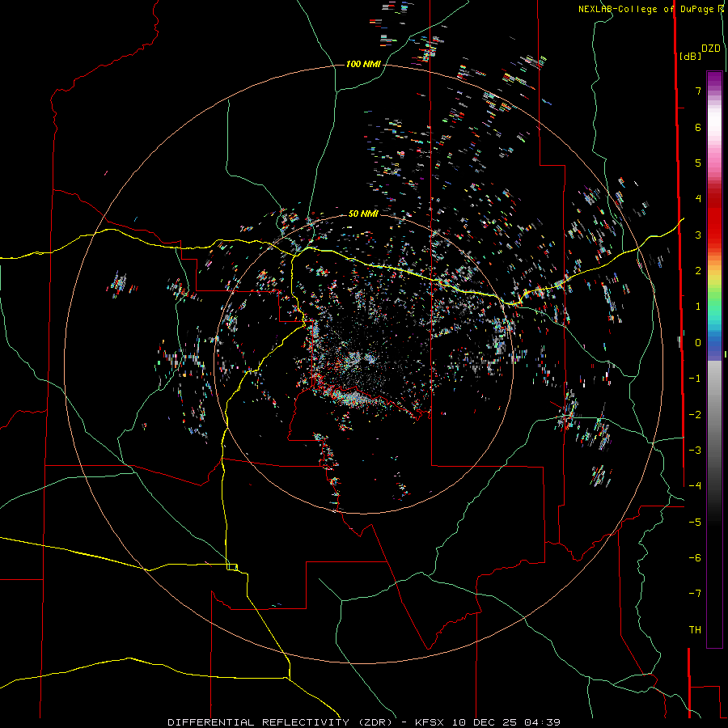This screenshot has height=728, width=728.
Task: Click the '5' value on the color scale
Action: [x=698, y=163]
